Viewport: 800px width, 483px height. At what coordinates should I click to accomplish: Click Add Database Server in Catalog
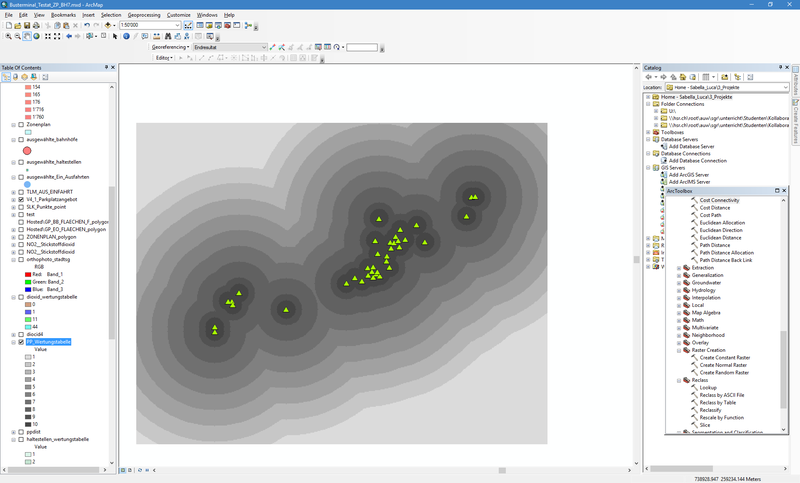pos(691,146)
